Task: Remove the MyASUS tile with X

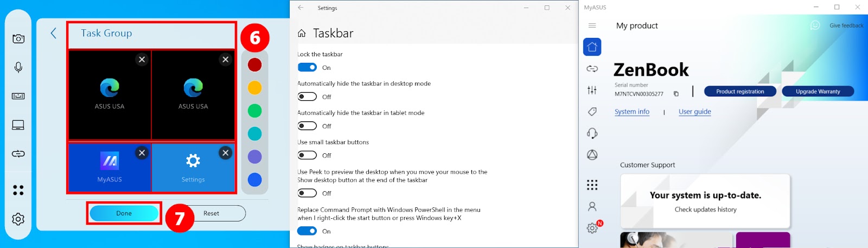Action: [142, 153]
